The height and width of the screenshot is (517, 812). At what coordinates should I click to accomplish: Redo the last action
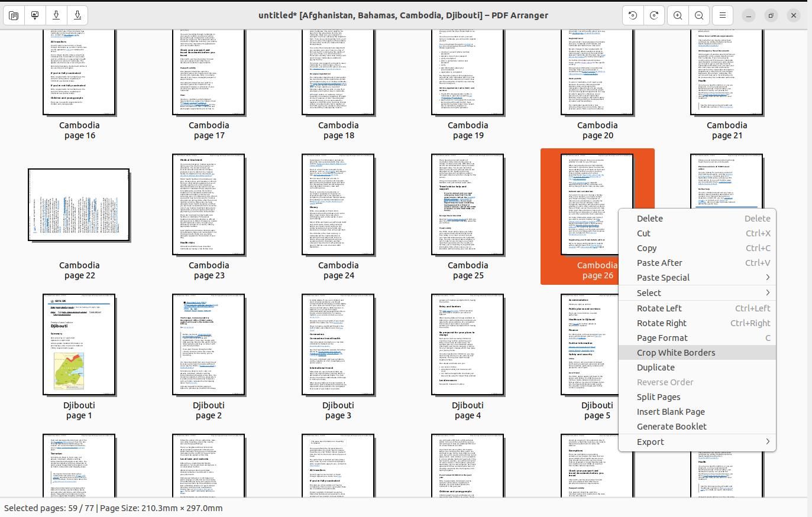654,15
